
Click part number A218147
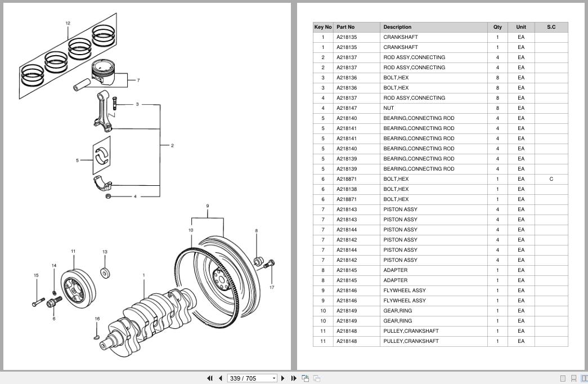347,108
